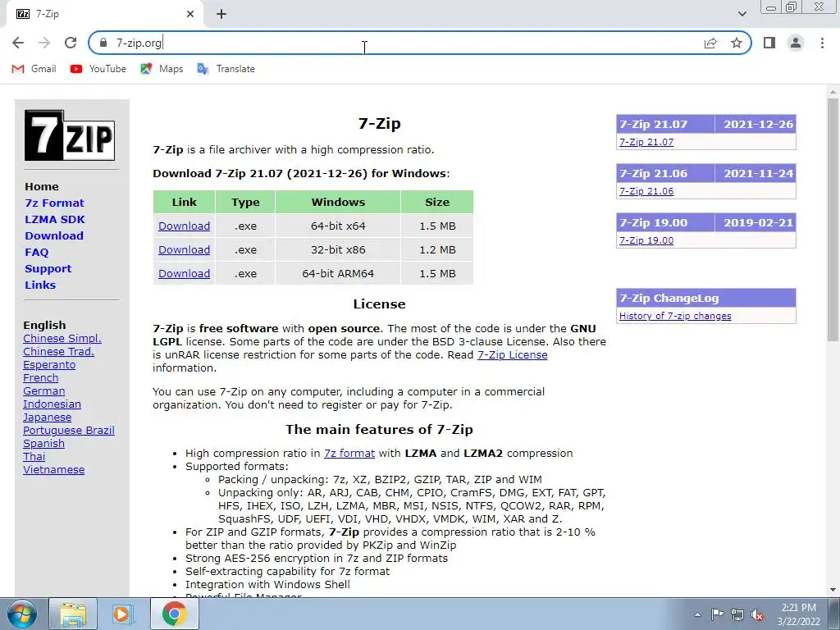Open the side panel icon
This screenshot has width=840, height=630.
[769, 43]
